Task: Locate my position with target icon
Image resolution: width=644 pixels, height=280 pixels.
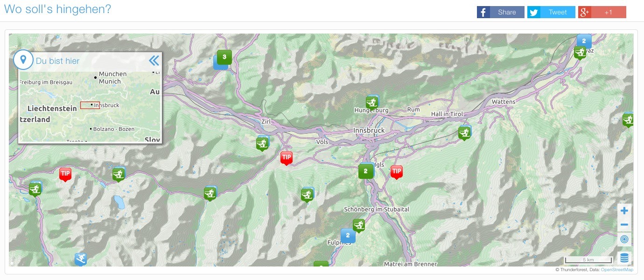Action: click(x=624, y=239)
